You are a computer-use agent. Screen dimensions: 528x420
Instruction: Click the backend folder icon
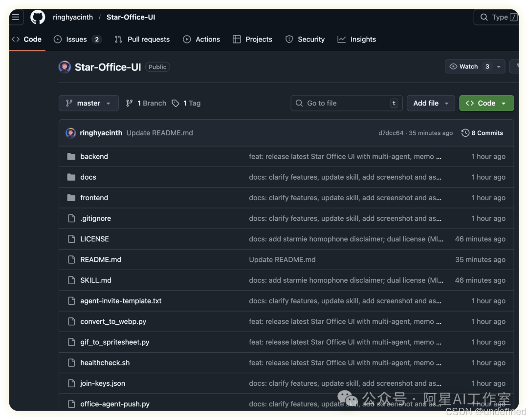(71, 156)
